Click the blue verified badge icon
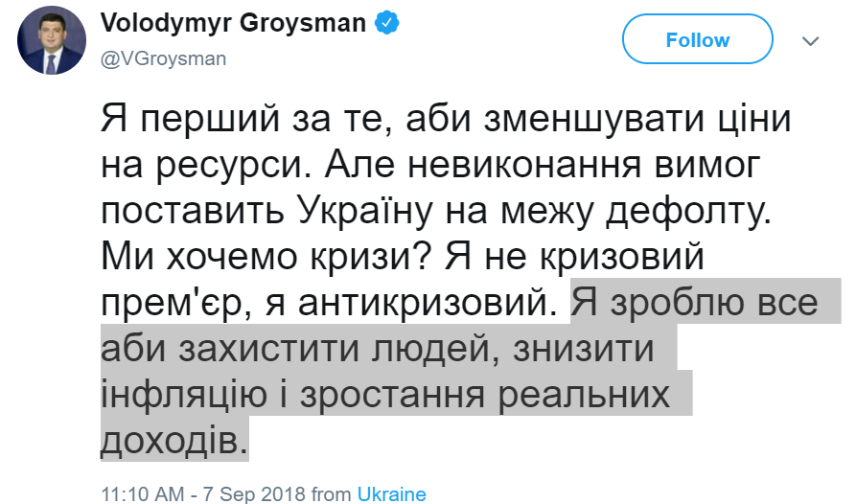Image resolution: width=856 pixels, height=504 pixels. (387, 24)
